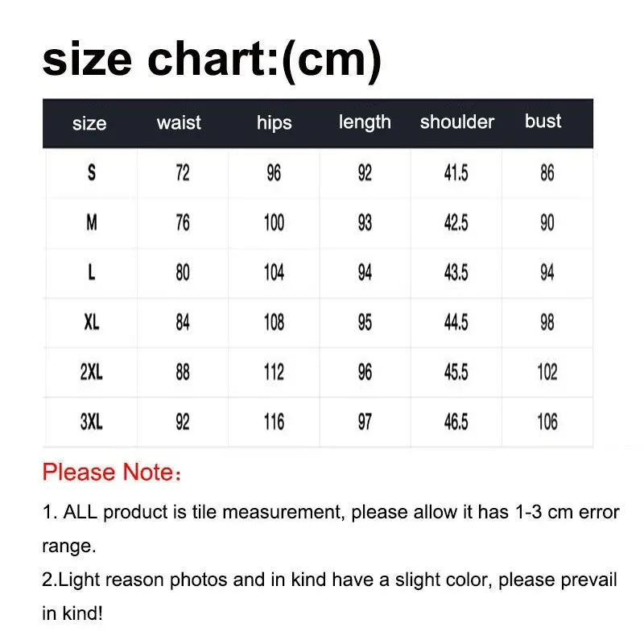Click the hips value 104 cell
This screenshot has width=644, height=644.
pyautogui.click(x=274, y=273)
